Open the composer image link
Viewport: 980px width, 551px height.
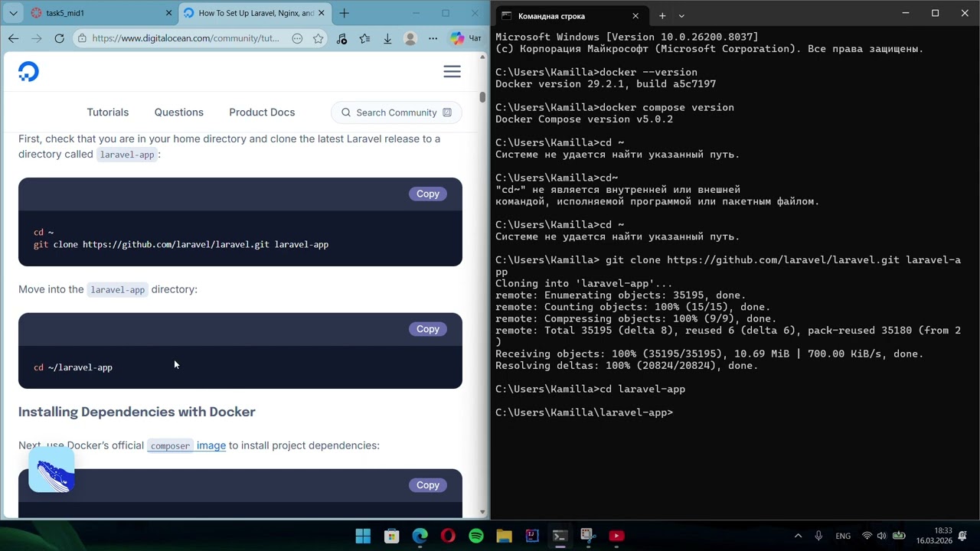188,445
